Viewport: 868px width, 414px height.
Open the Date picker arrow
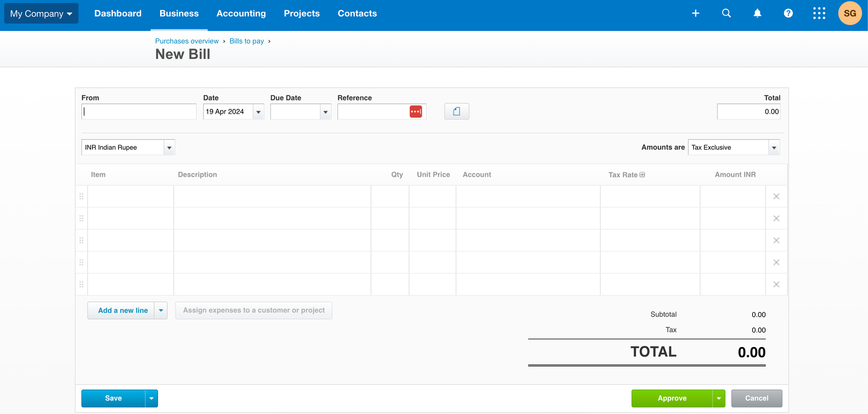tap(258, 112)
